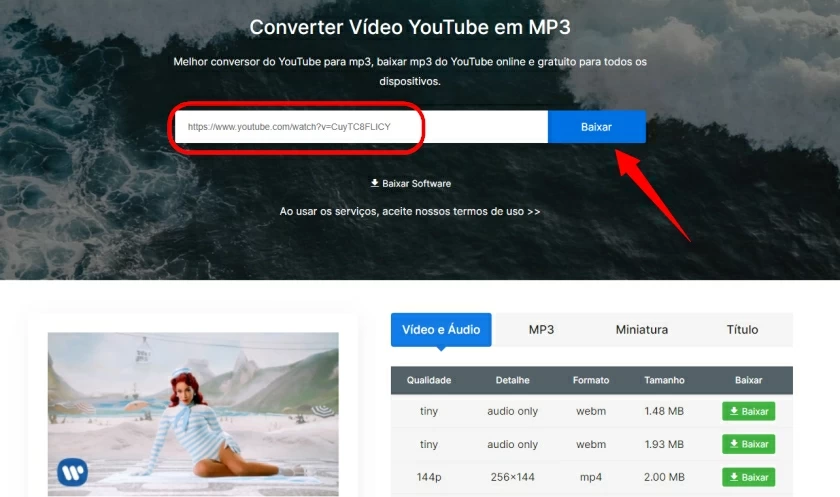Download the 144p mp4 file
840x497 pixels.
pyautogui.click(x=748, y=477)
